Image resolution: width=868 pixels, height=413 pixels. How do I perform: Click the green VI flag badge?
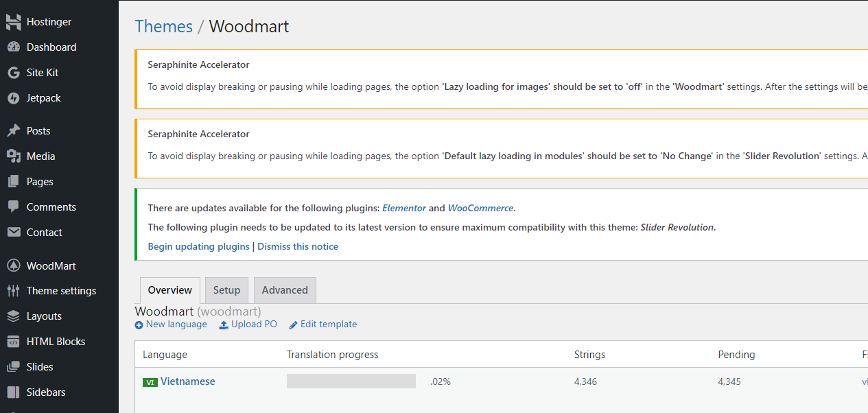(150, 382)
